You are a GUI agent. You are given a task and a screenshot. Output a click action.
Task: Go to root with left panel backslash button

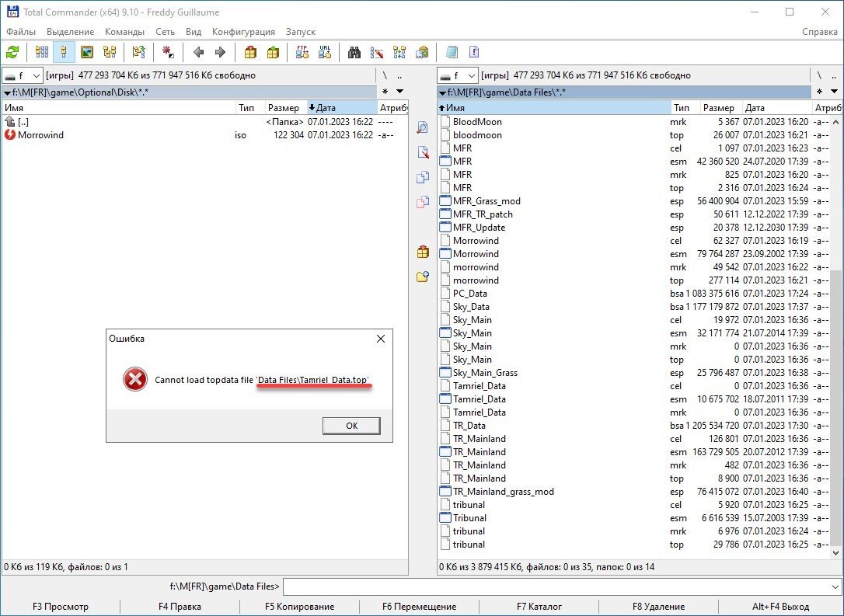pos(385,76)
